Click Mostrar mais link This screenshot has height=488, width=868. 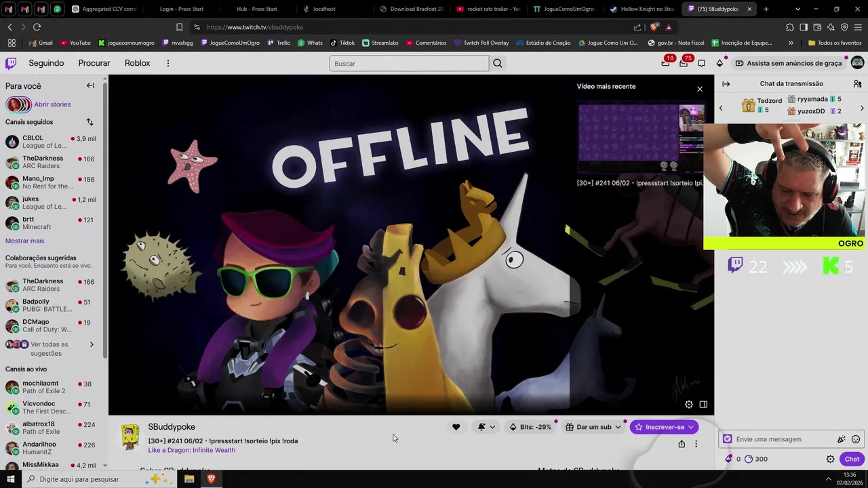coord(24,241)
